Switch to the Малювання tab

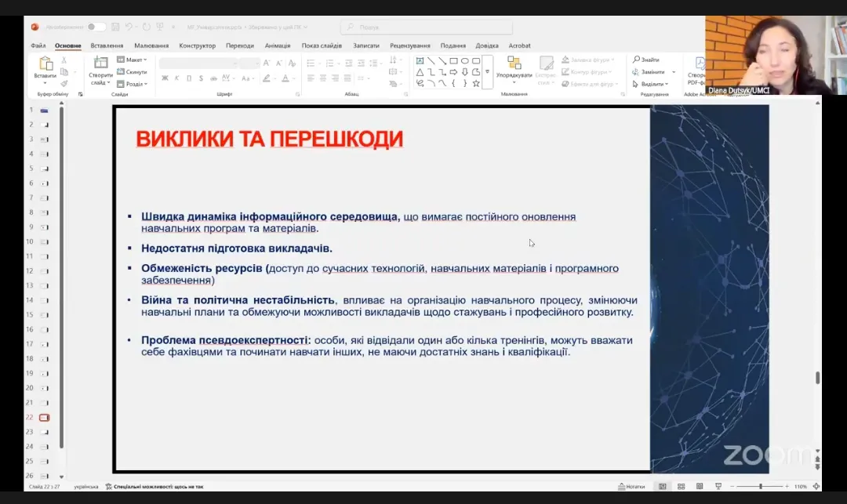151,45
